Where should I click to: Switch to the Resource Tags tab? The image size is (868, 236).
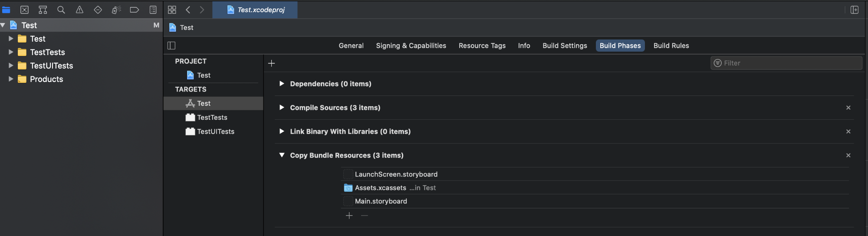[482, 46]
